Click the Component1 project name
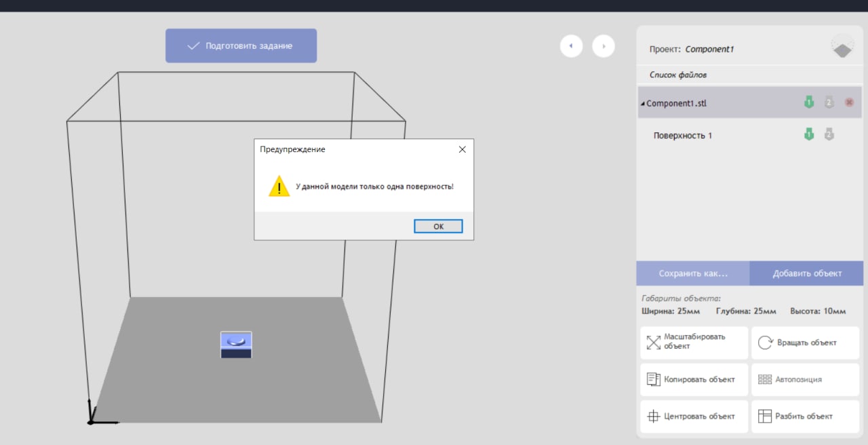This screenshot has height=445, width=868. pyautogui.click(x=709, y=49)
